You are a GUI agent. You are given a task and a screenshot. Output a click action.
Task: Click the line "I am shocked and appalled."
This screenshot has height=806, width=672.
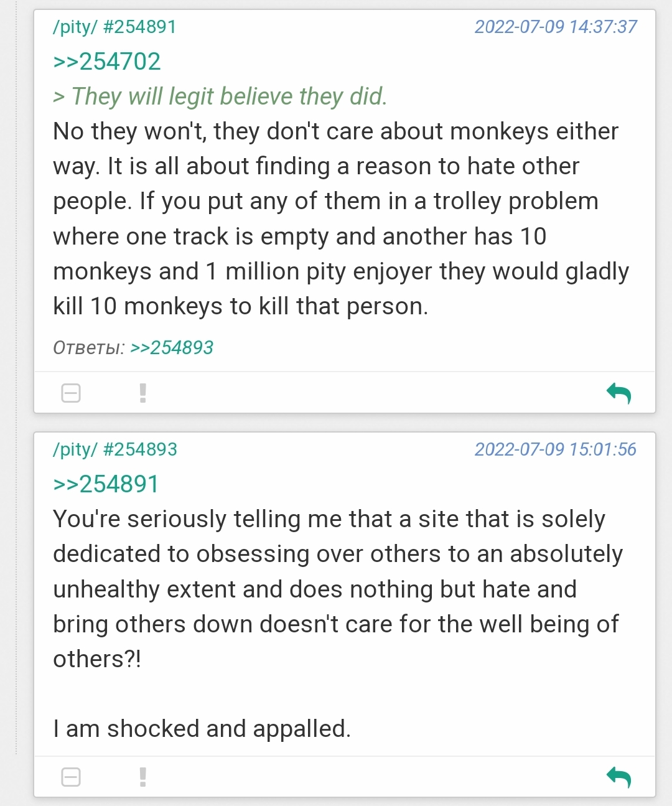pyautogui.click(x=202, y=728)
